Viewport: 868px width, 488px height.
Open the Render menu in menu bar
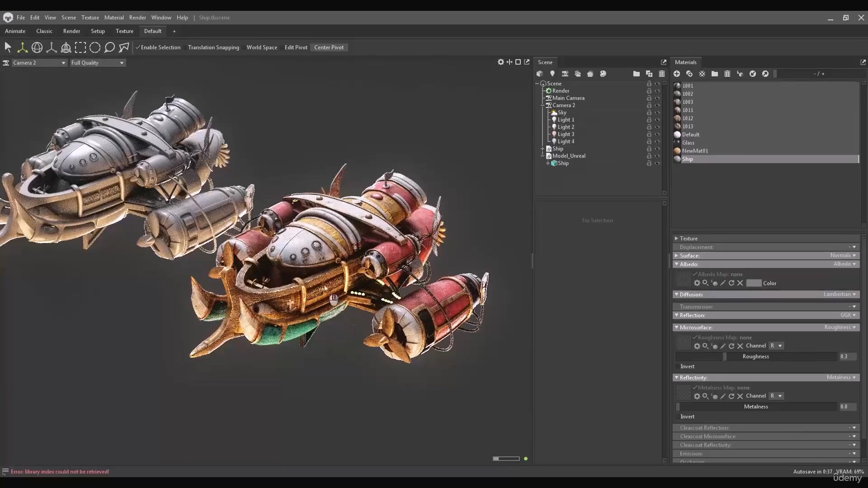pyautogui.click(x=137, y=17)
